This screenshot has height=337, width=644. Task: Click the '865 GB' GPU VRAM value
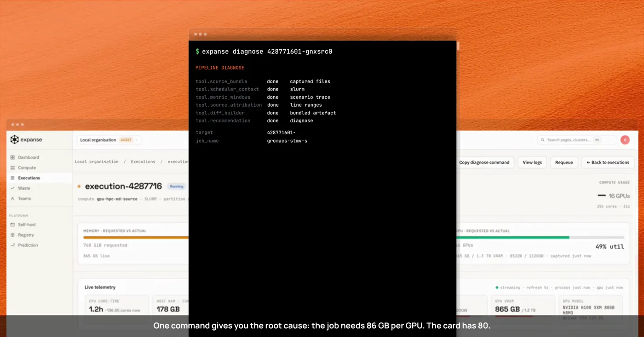coord(507,309)
